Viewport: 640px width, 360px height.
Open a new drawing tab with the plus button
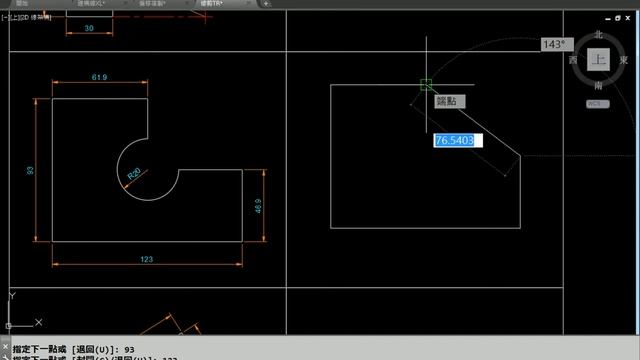pyautogui.click(x=266, y=3)
